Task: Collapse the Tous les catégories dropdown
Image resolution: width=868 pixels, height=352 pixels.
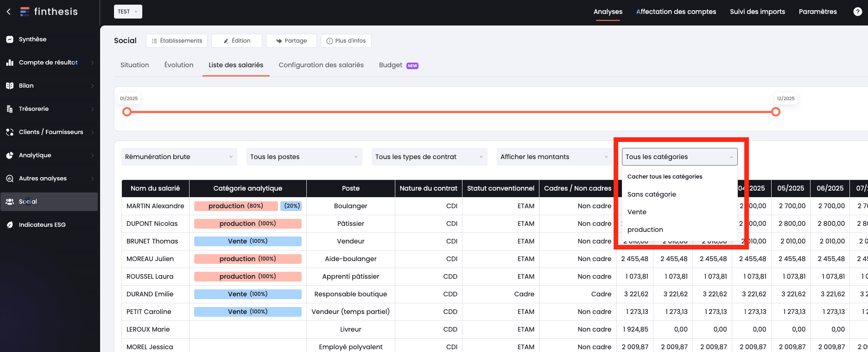Action: [680, 157]
